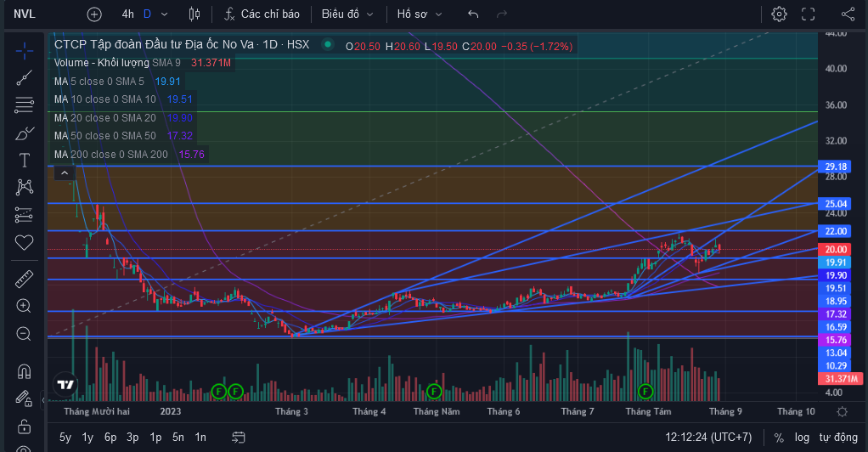Open the candlestick chart type selector
Screen dimensions: 868x452
194,14
